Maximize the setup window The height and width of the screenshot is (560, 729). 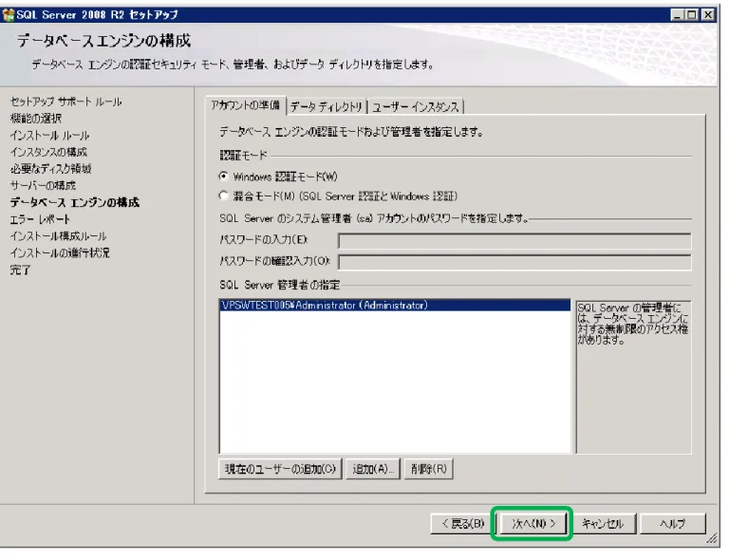click(x=692, y=15)
